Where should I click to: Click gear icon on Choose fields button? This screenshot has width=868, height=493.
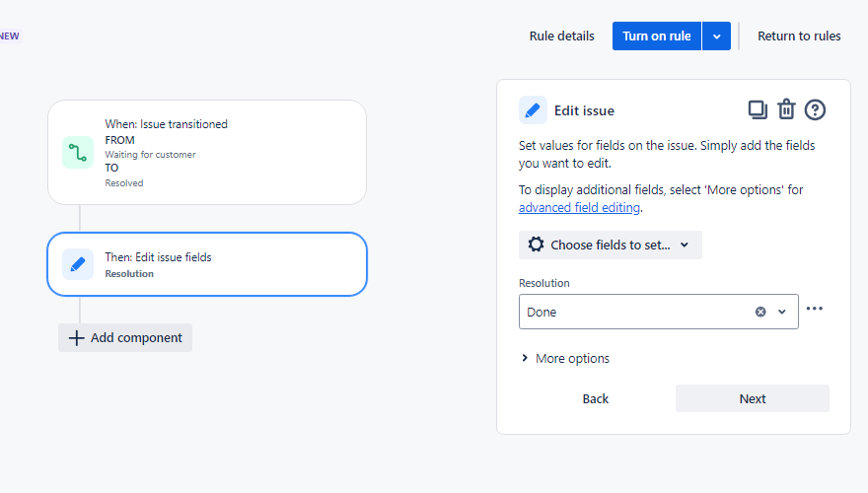click(536, 245)
